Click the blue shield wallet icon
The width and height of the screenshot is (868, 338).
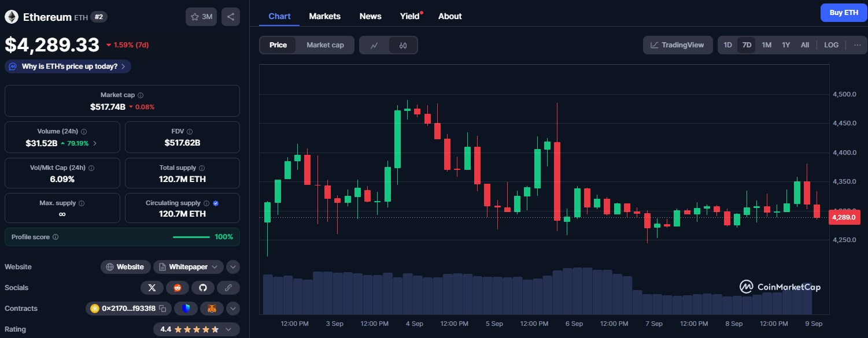(186, 309)
